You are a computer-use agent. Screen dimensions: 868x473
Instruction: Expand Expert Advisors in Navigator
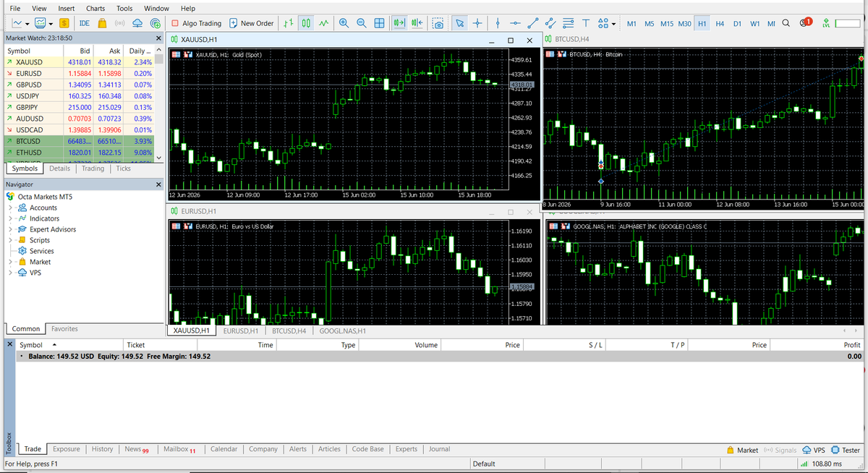pos(11,229)
